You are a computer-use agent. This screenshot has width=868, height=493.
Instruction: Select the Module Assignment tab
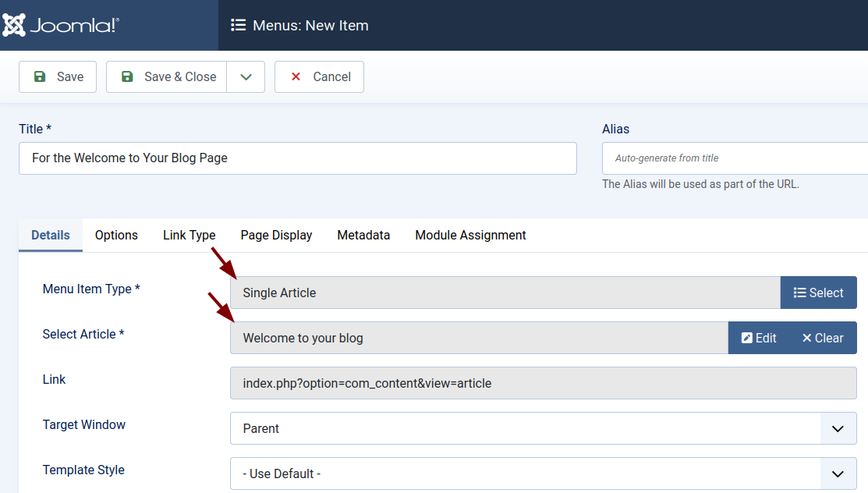(x=470, y=235)
